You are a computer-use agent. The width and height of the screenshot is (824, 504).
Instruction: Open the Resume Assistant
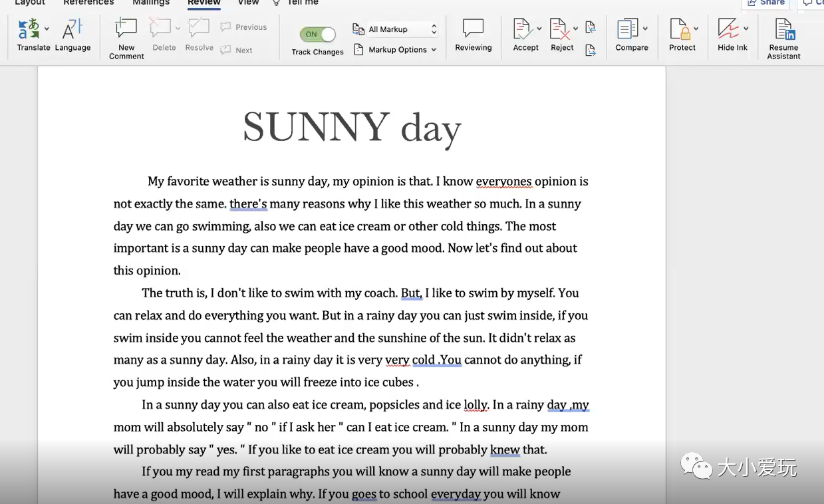point(783,30)
